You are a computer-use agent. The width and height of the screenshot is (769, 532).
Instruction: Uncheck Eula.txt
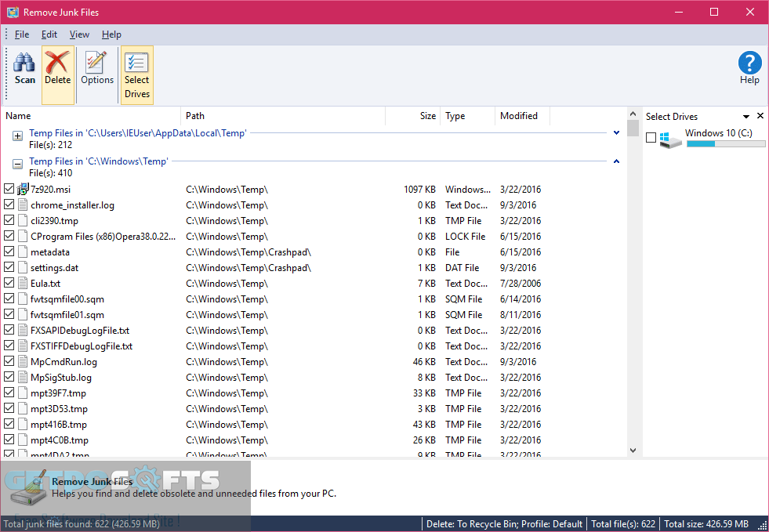[x=9, y=282]
